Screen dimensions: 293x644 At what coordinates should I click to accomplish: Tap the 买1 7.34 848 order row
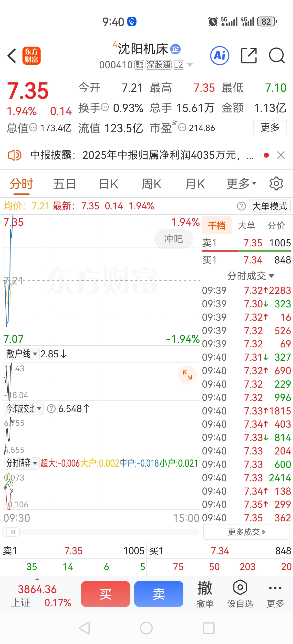pyautogui.click(x=246, y=260)
